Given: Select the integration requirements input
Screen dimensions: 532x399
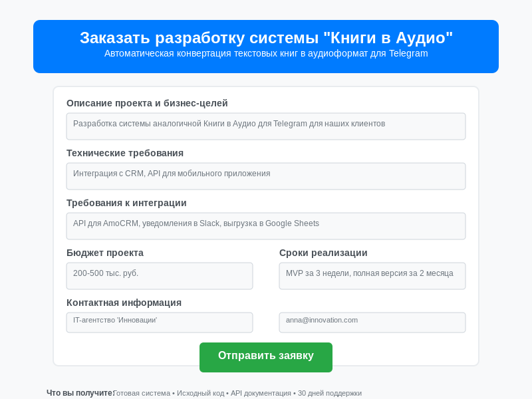Looking at the screenshot, I should [266, 225].
